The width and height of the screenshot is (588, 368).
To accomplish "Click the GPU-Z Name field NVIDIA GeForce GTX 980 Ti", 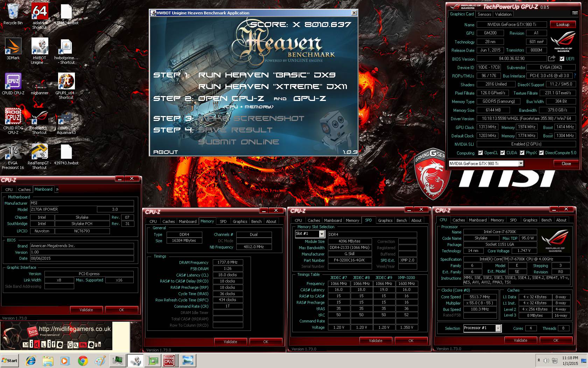I will click(511, 25).
